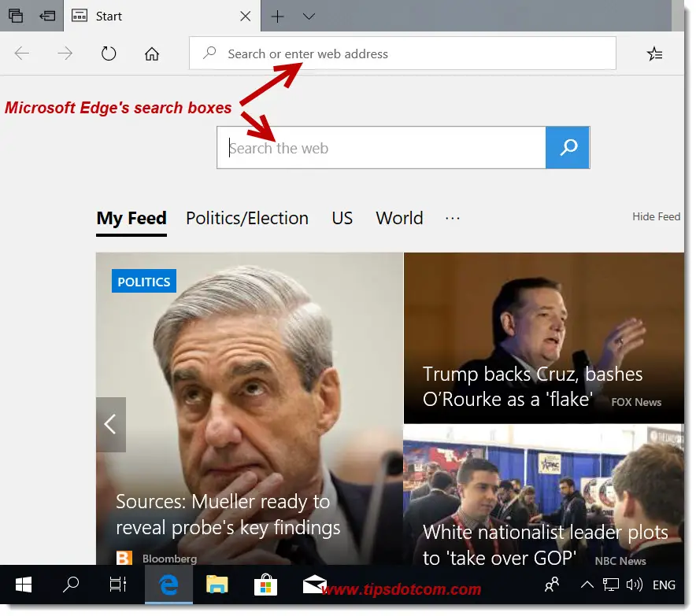The height and width of the screenshot is (616, 696).
Task: Open the POLITICS category tag
Action: click(144, 281)
